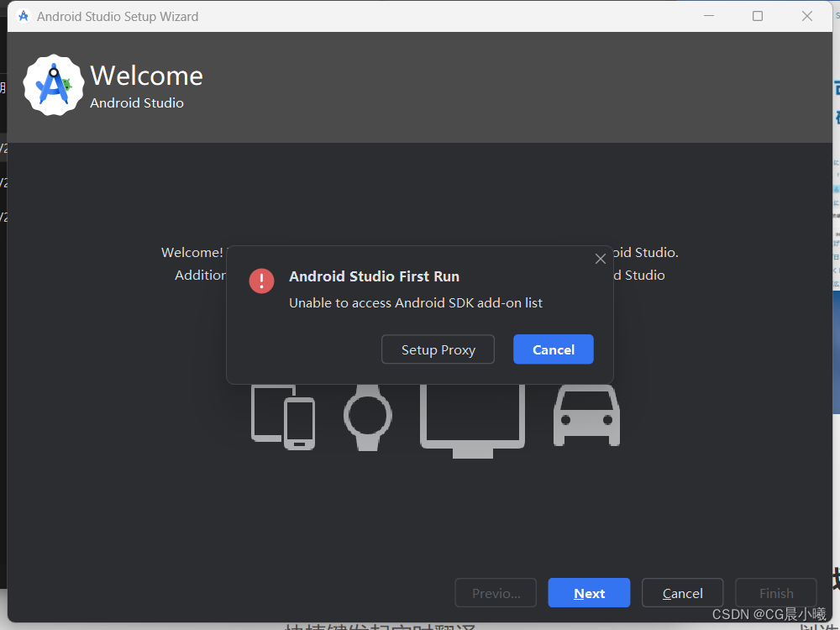The image size is (840, 630).
Task: Click the smartwatch wear icon
Action: click(368, 417)
